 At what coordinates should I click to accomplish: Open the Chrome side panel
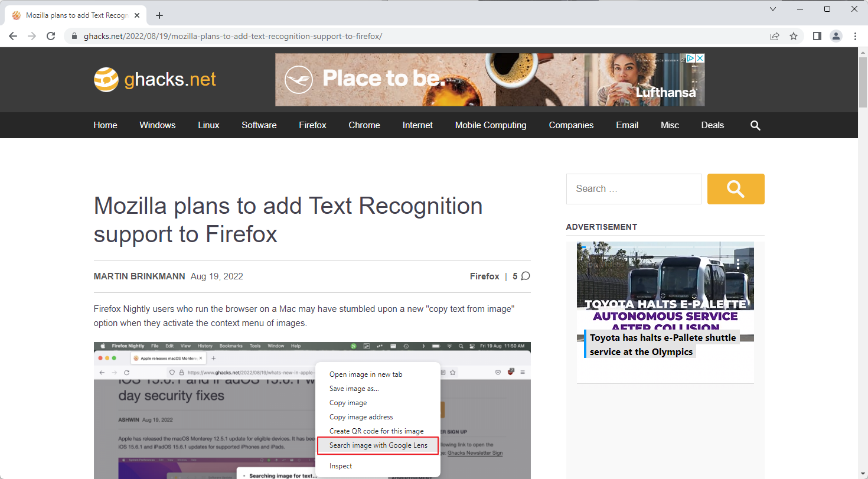817,36
